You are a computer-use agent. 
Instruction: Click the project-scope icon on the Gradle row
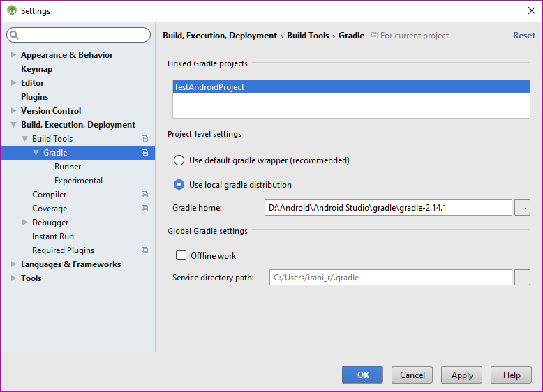(144, 153)
